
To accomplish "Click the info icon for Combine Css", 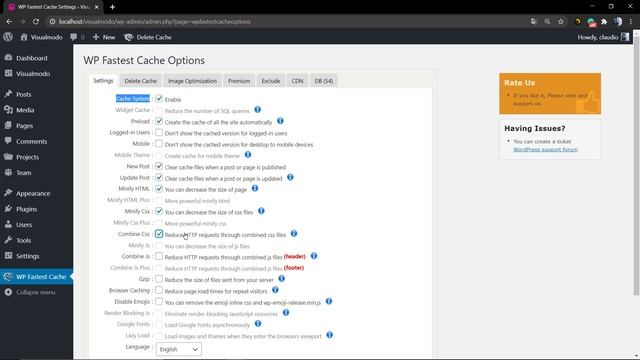I will tap(294, 234).
